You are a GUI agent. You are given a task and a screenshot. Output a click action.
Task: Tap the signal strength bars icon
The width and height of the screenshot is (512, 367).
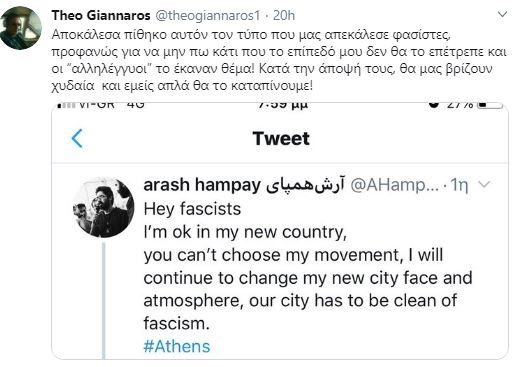pos(66,105)
